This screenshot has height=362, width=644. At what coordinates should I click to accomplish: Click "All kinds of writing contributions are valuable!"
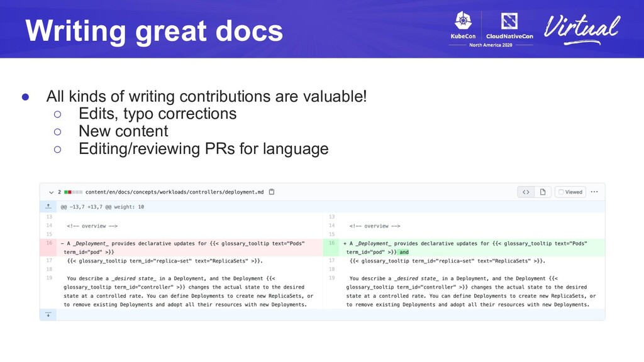pos(206,96)
